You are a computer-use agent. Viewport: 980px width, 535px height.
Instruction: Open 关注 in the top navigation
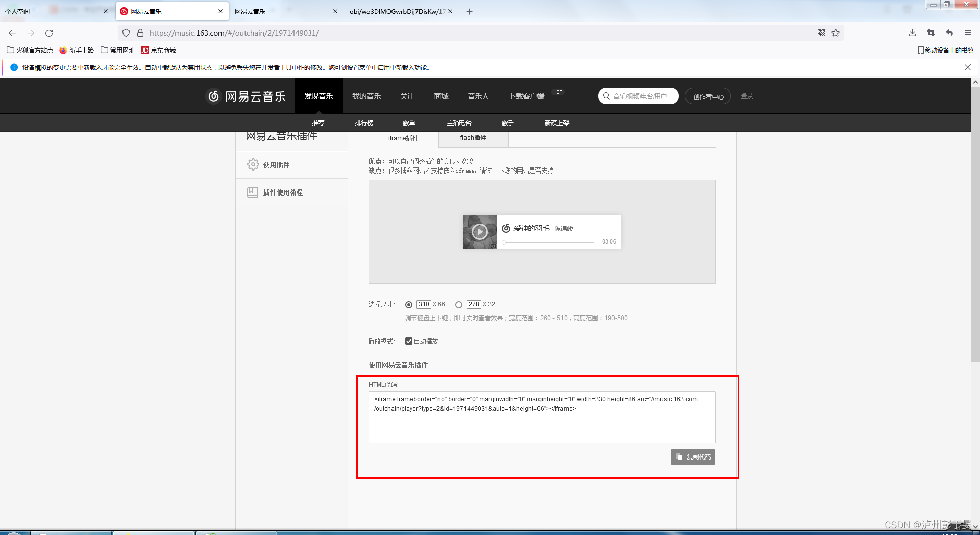tap(407, 96)
